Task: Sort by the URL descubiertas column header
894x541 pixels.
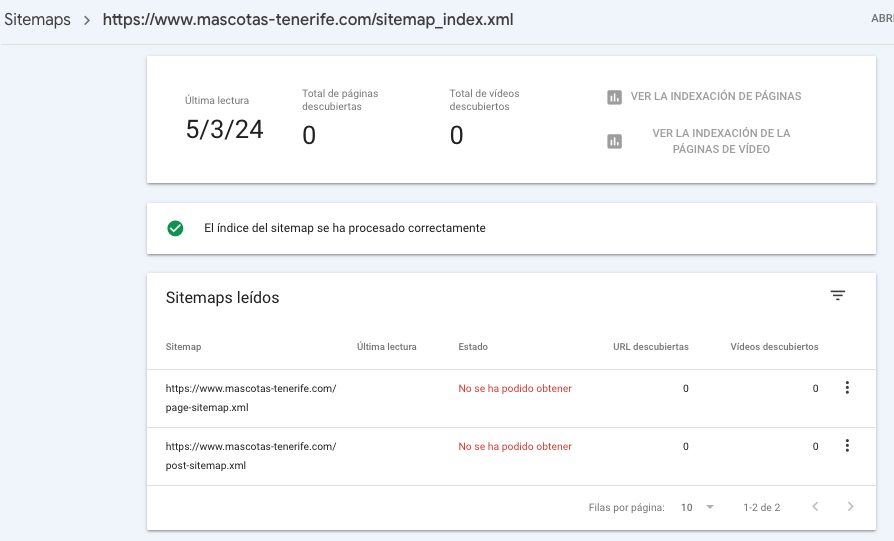Action: 651,347
